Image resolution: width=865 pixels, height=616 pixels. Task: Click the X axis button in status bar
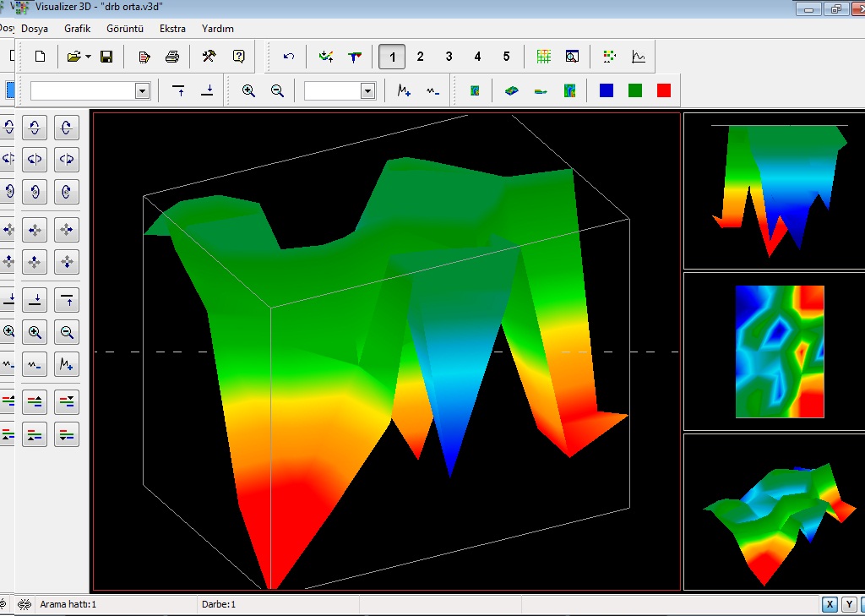(x=830, y=604)
